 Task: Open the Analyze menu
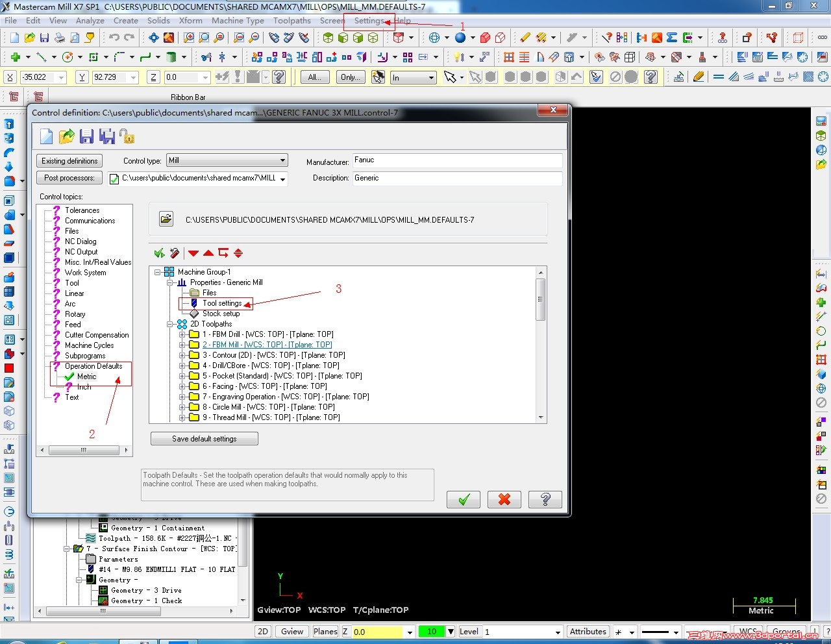[90, 21]
